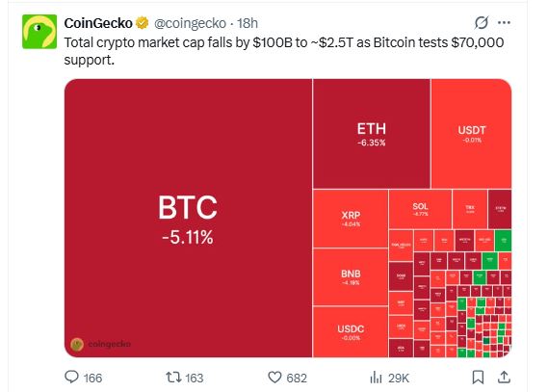Screen dimensions: 548x392
Task: Click the SOL tile in the heatmap
Action: 420,209
